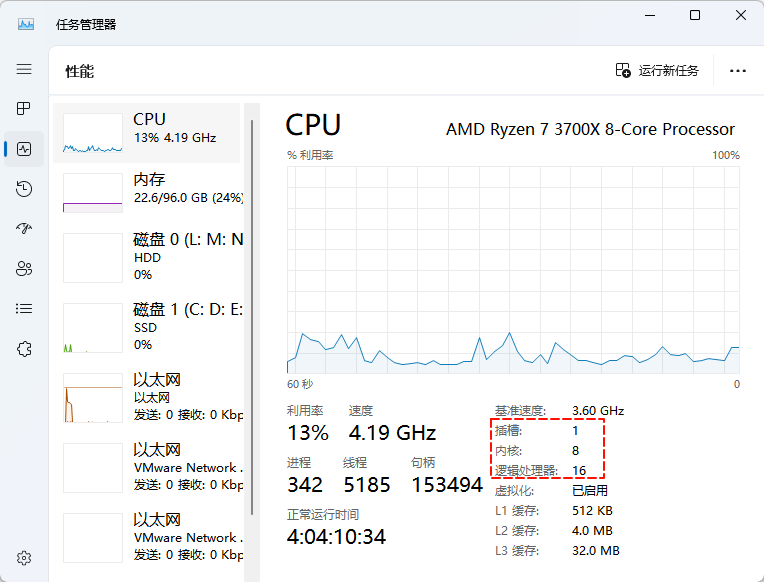Select the first Ethernet adapter entry
This screenshot has width=764, height=582.
pos(150,398)
